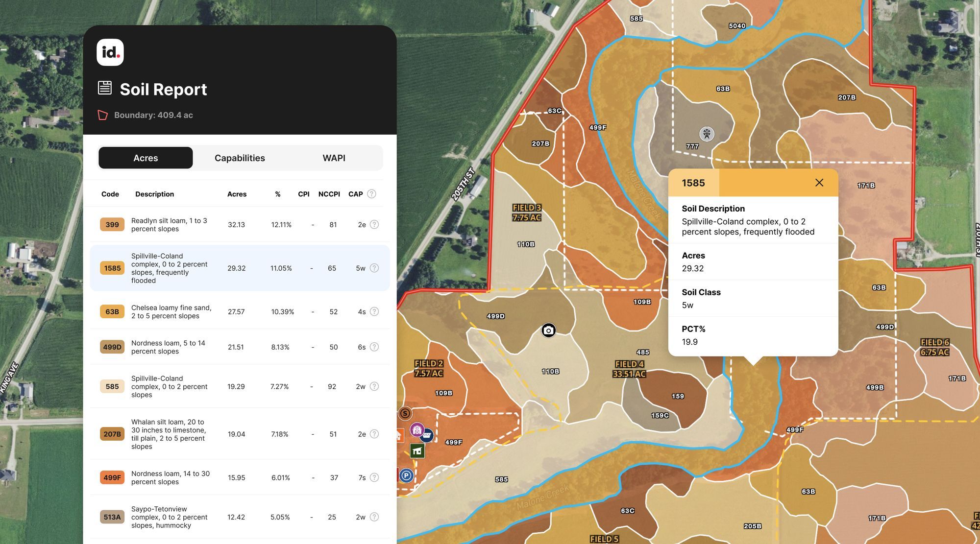Click the circled S marker on the map
Image resolution: width=980 pixels, height=544 pixels.
tap(405, 413)
